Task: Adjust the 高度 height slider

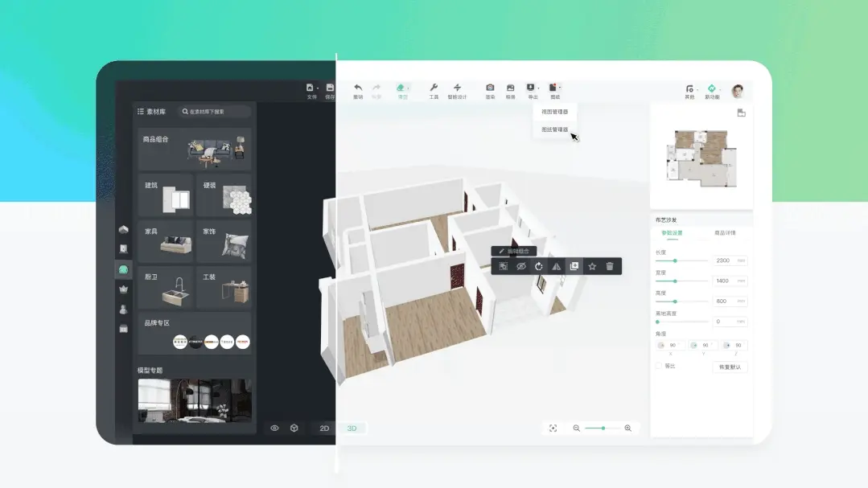Action: [x=681, y=301]
